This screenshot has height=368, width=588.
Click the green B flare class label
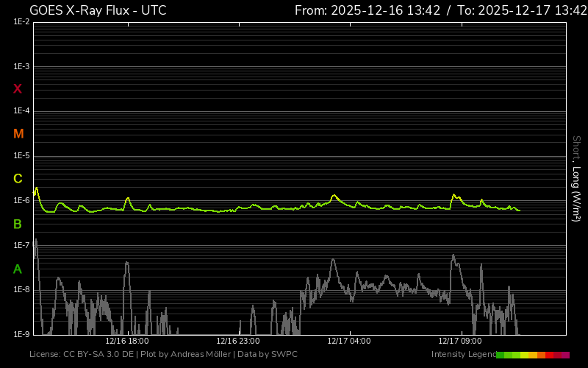(18, 224)
